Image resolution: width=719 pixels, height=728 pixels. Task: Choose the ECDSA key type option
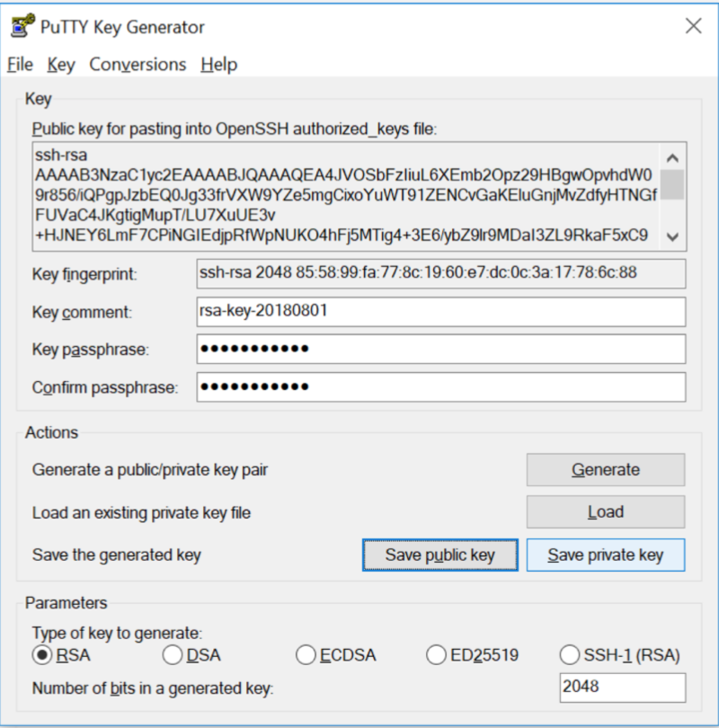[306, 655]
